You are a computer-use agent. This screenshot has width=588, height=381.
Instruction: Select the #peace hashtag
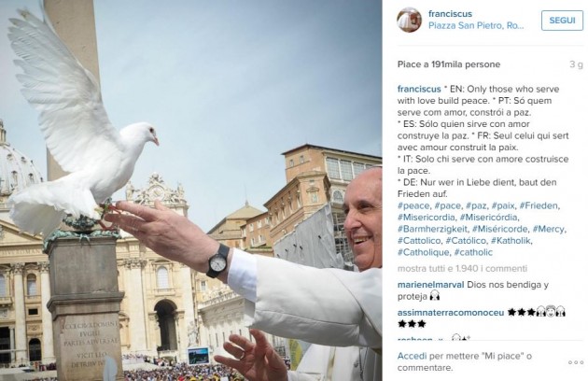pos(413,205)
